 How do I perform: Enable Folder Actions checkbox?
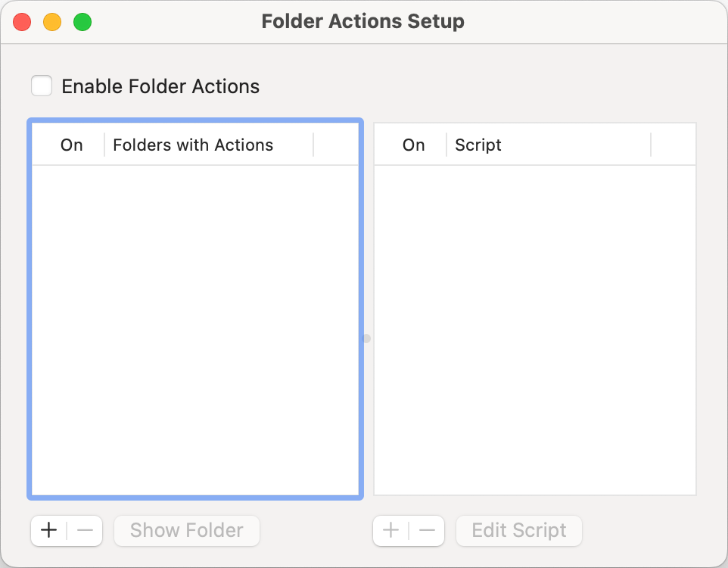point(42,86)
